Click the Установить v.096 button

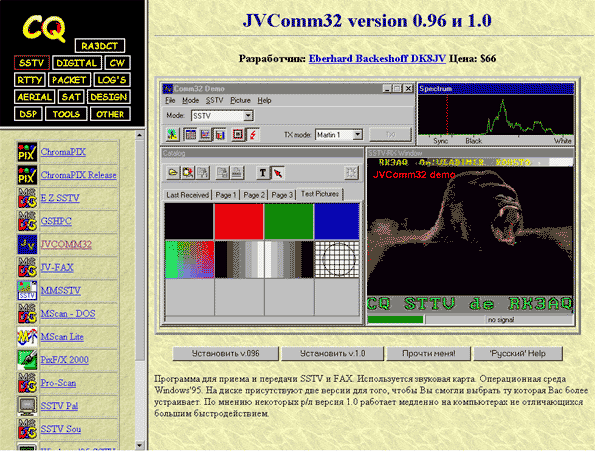pos(225,354)
